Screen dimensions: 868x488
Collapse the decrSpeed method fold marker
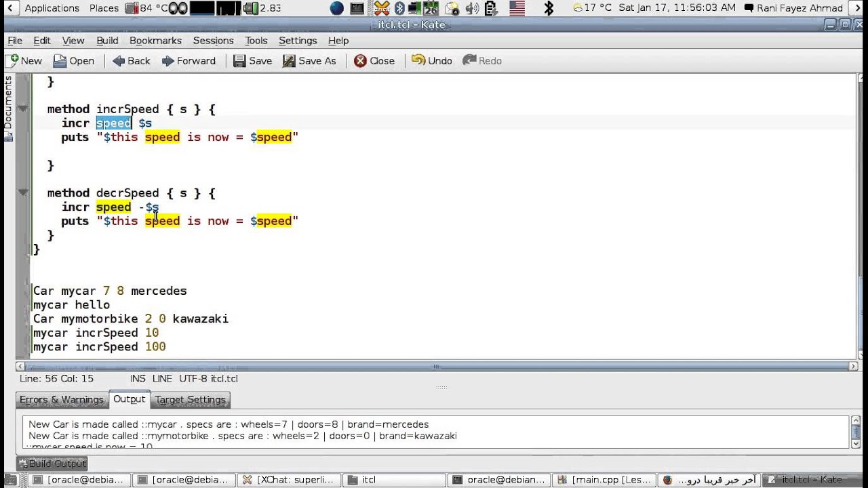coord(22,193)
